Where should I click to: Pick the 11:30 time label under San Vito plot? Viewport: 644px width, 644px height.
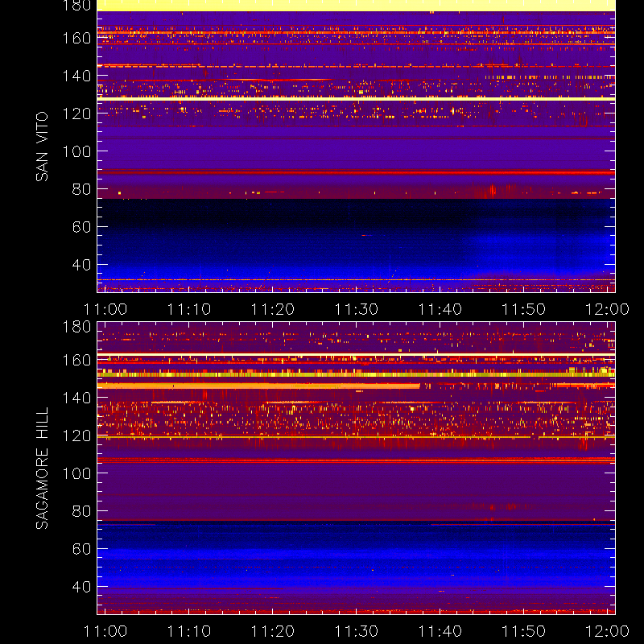(x=357, y=309)
